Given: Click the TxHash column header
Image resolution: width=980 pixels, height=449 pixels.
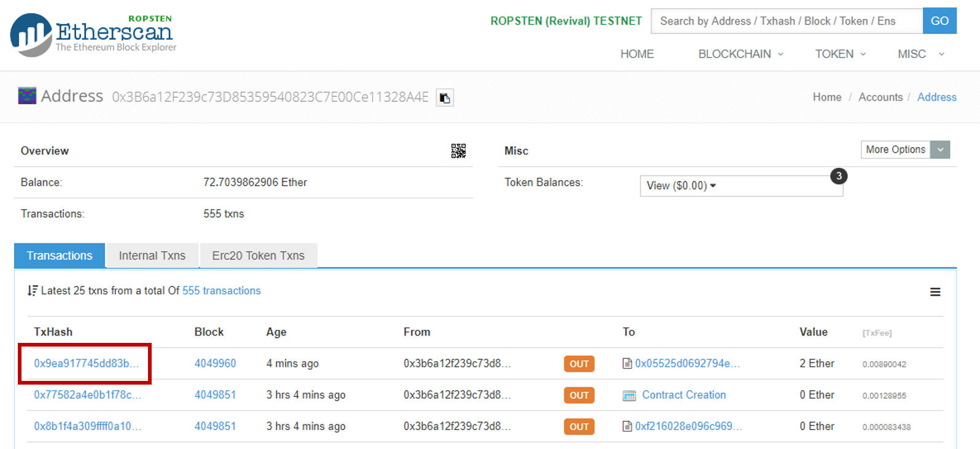Looking at the screenshot, I should (x=53, y=332).
